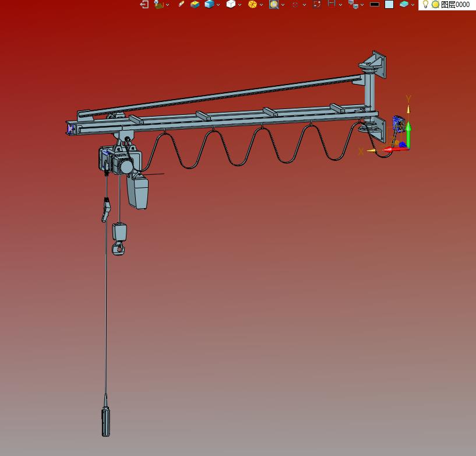Image resolution: width=476 pixels, height=456 pixels.
Task: Expand the dropdown next to the assembly icon
Action: point(362,5)
